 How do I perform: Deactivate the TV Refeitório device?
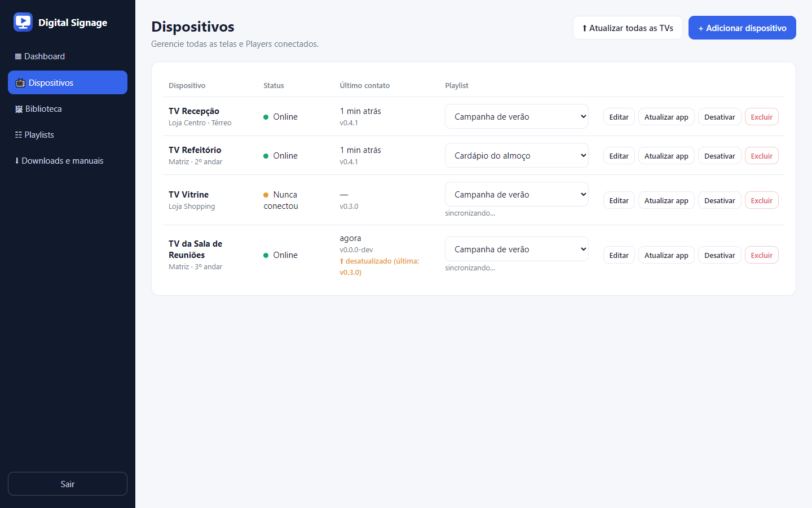[720, 156]
